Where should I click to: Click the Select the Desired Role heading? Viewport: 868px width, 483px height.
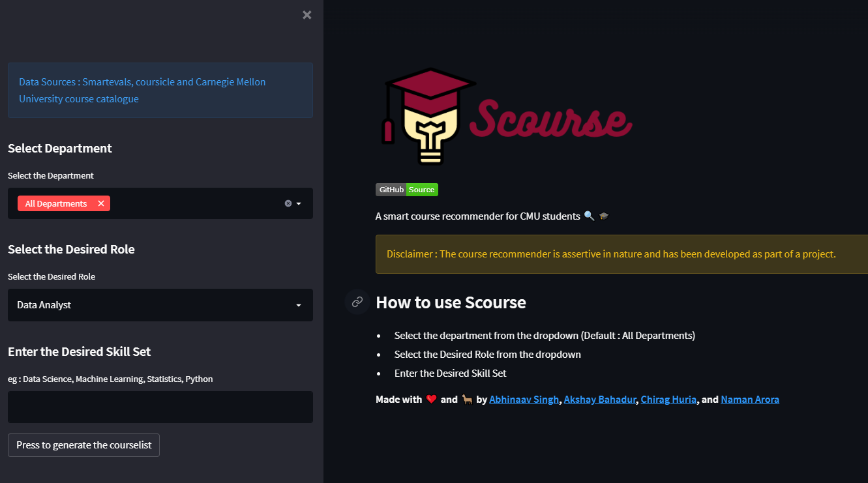pos(71,250)
